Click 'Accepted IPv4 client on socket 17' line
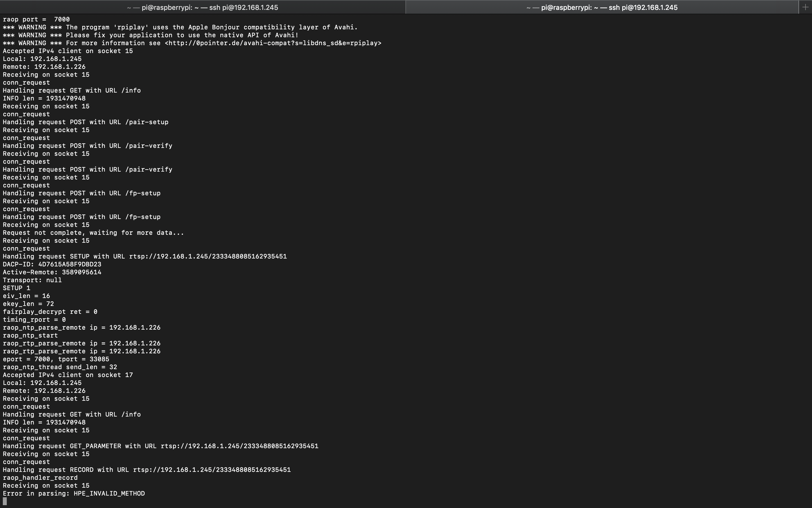Screen dimensions: 812x508 (x=68, y=375)
